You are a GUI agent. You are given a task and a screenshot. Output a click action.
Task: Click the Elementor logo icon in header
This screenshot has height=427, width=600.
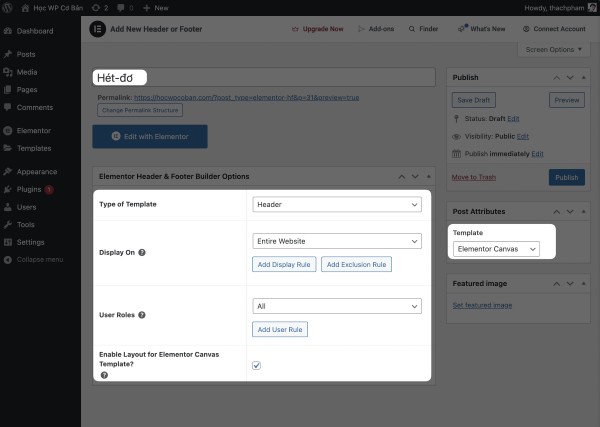(x=98, y=29)
